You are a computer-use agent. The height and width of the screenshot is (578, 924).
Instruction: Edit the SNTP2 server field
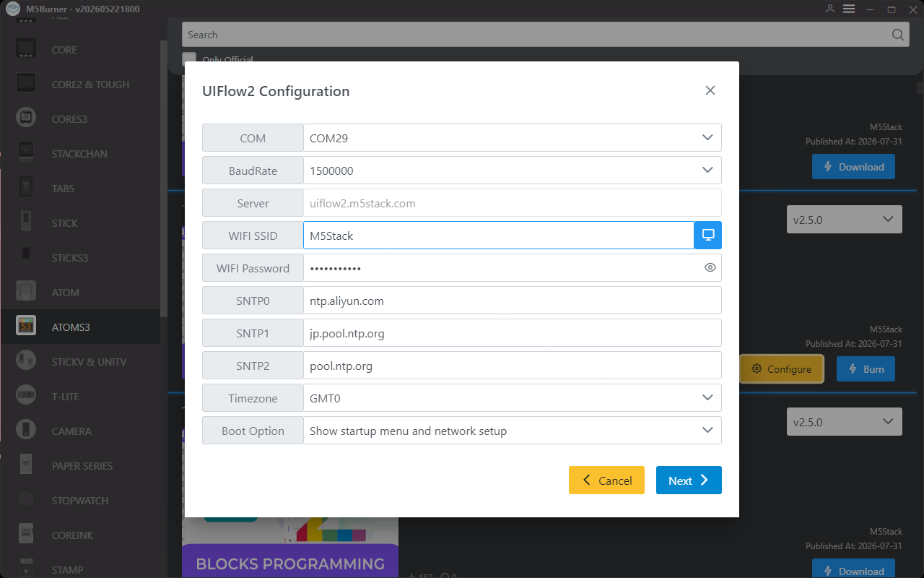point(513,366)
